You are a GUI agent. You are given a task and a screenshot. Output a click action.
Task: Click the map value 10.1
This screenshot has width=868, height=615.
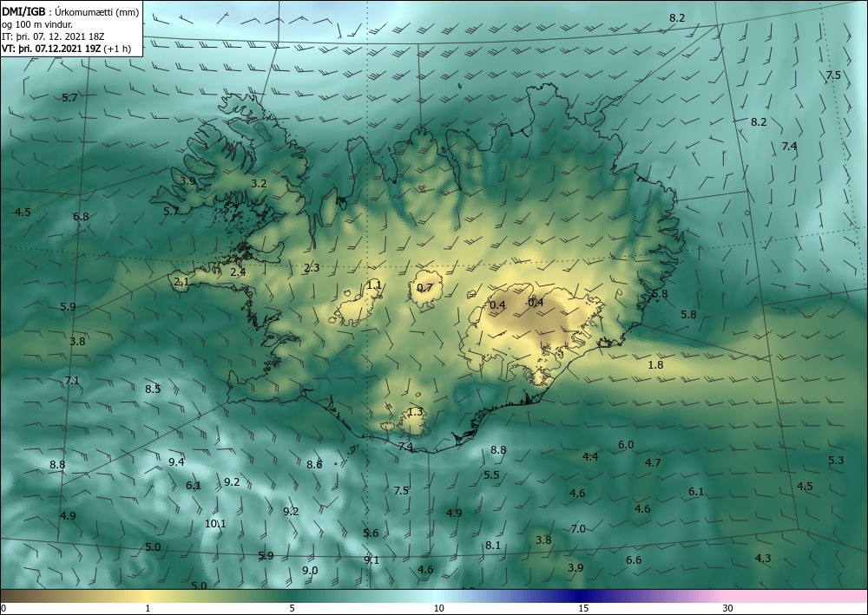pos(215,523)
